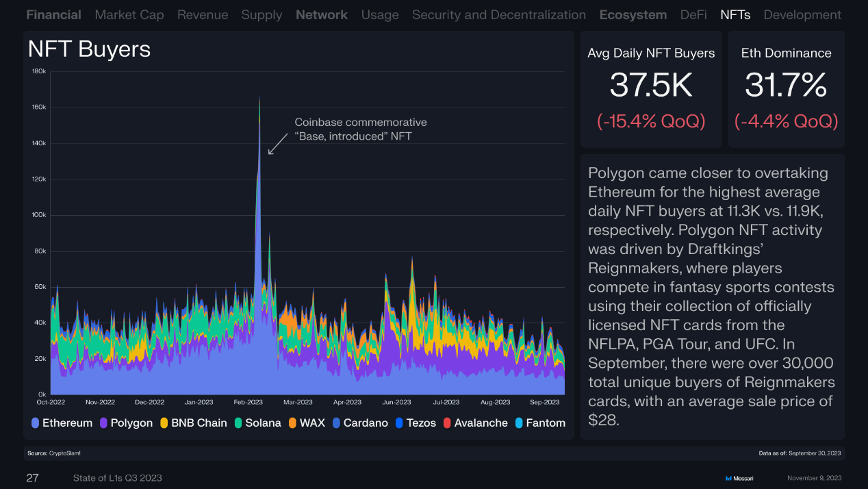The image size is (868, 489).
Task: Open the NFTs tab
Action: 735,14
